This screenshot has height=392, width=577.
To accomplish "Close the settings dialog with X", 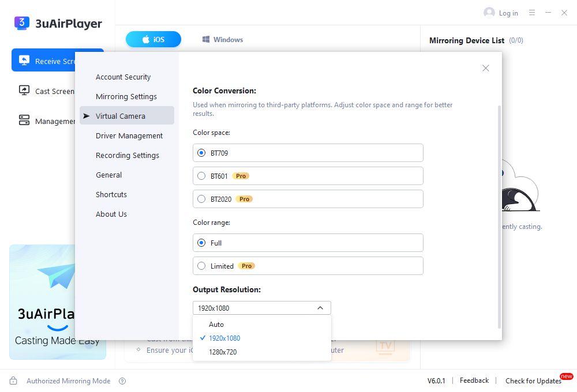I will pyautogui.click(x=485, y=68).
